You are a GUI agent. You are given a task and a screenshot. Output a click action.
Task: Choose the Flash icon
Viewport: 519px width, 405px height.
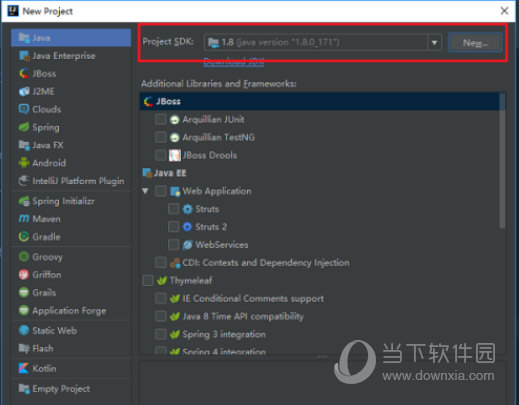tap(24, 348)
